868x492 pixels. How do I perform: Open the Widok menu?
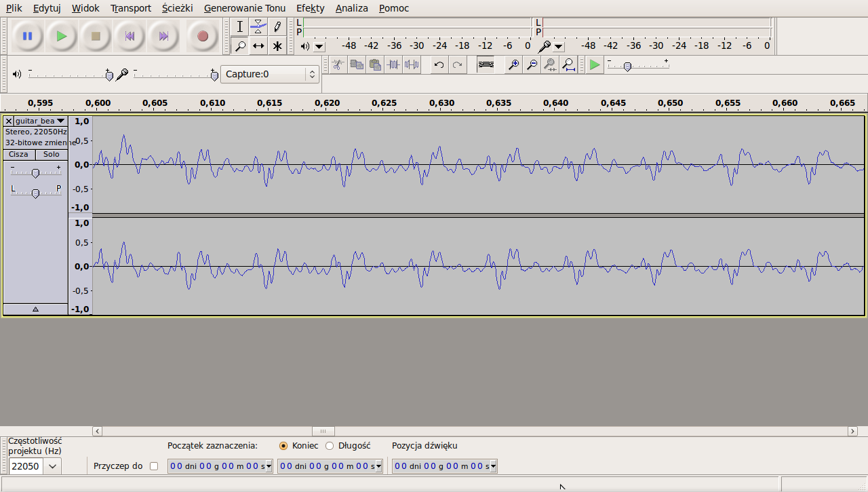(x=85, y=8)
